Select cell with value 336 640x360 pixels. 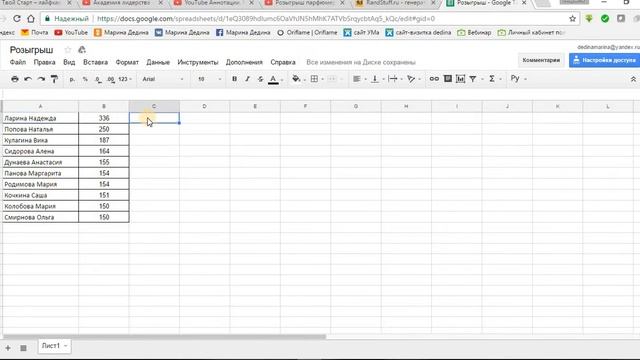(x=104, y=118)
